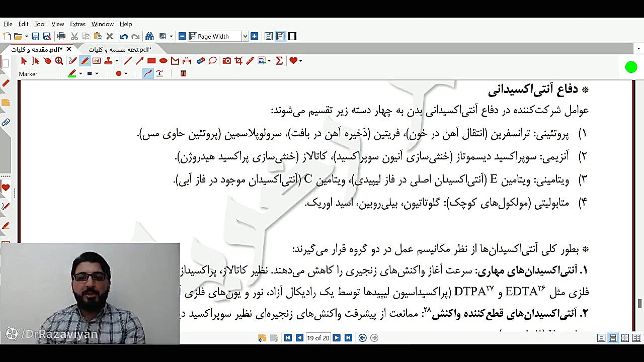Select the text select tool
Image resolution: width=644 pixels, height=362 pixels.
[35, 61]
